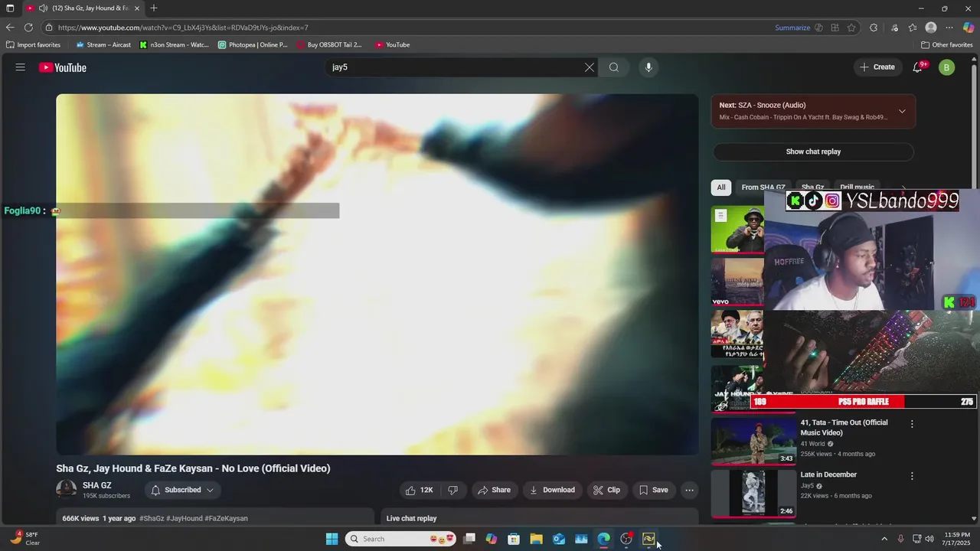Open options for 41, Tata - Time Out
Viewport: 980px width, 551px height.
[912, 423]
